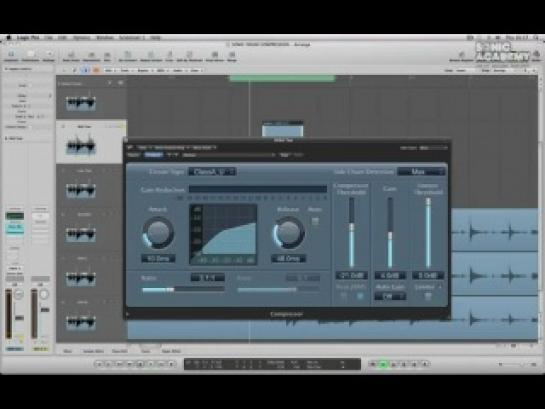Click the right channel strip pan knob
The image size is (545, 409).
44,295
